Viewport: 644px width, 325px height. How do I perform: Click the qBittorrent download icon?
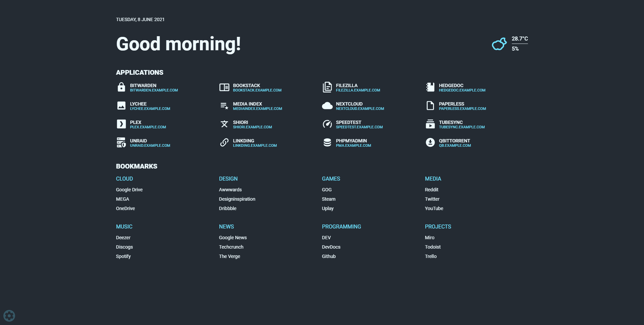click(430, 143)
